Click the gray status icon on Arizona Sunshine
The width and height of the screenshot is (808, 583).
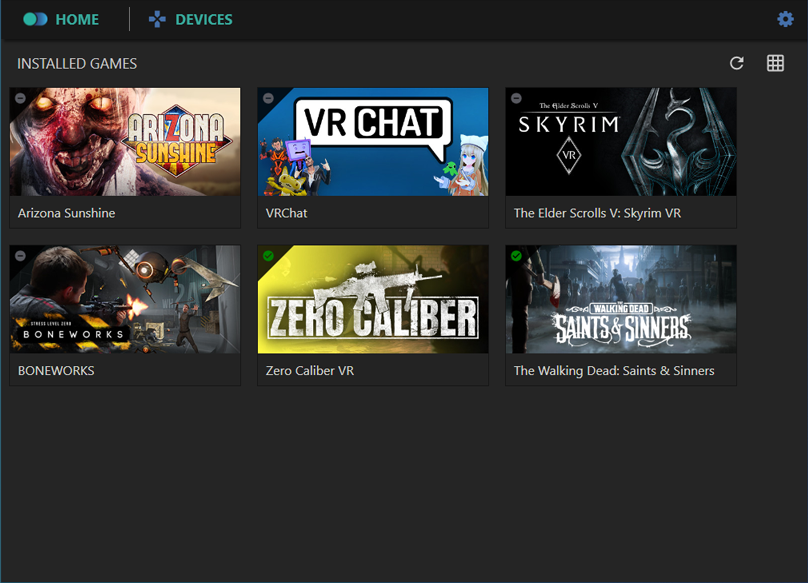pyautogui.click(x=20, y=98)
